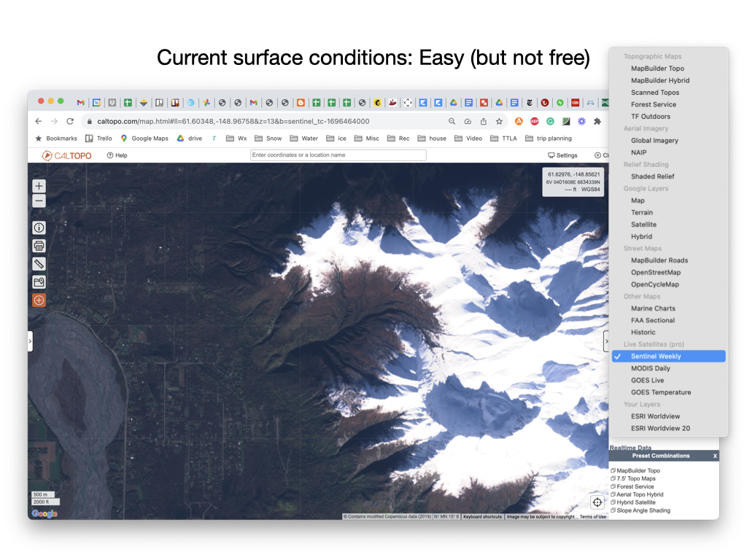Click the map marker sheet icon

39,282
